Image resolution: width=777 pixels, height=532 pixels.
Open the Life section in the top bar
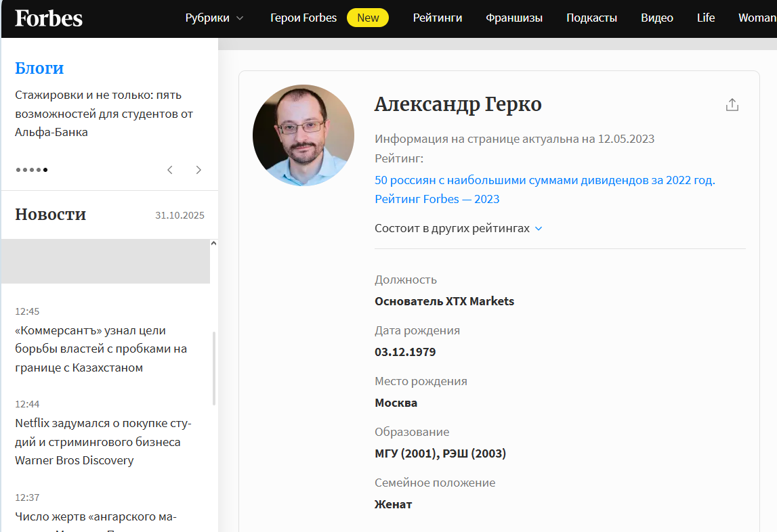pyautogui.click(x=706, y=18)
